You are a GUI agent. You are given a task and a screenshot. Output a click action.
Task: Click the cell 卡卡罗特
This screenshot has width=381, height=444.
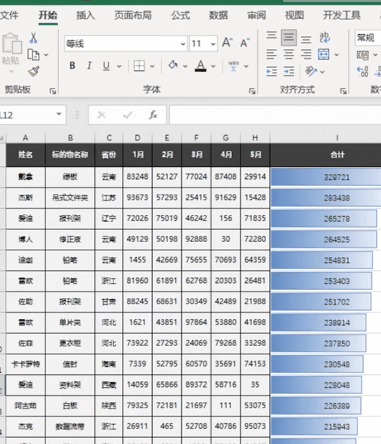pyautogui.click(x=25, y=364)
